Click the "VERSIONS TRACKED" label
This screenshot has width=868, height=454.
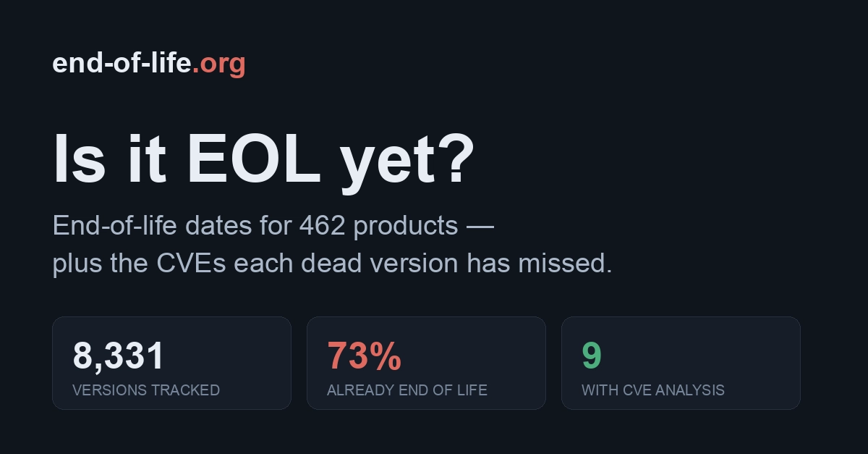point(146,390)
